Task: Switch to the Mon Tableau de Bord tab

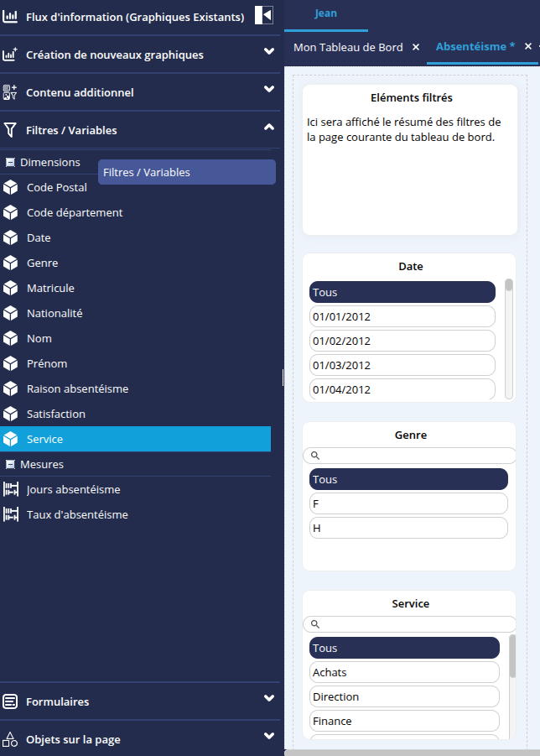Action: pyautogui.click(x=348, y=48)
